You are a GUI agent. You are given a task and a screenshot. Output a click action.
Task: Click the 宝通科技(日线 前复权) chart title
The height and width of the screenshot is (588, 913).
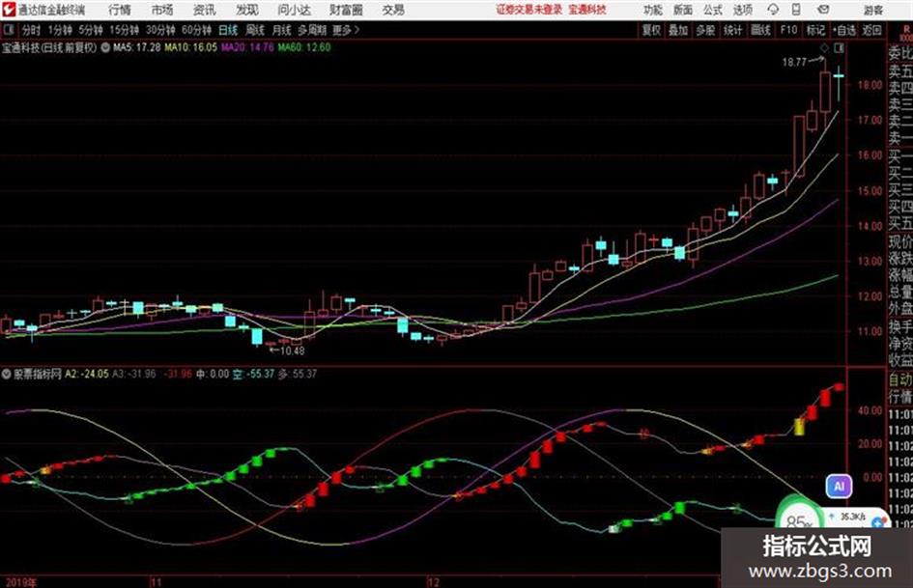[x=49, y=47]
